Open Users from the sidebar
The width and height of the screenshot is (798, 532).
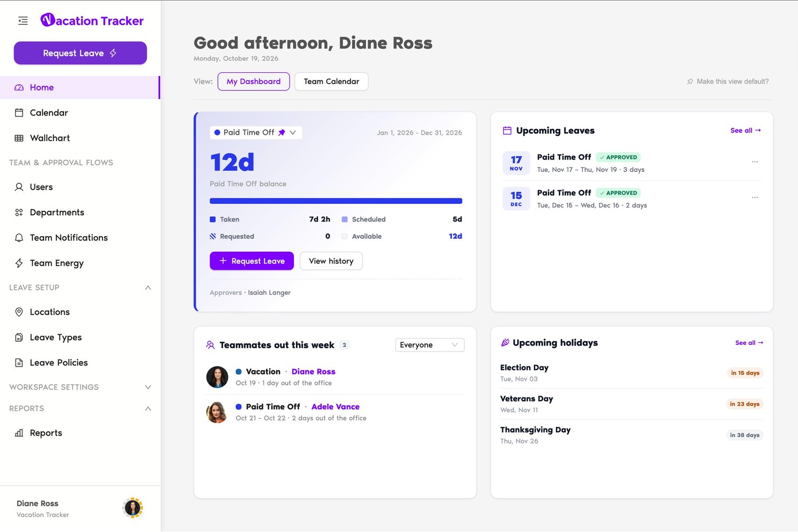[x=80, y=187]
